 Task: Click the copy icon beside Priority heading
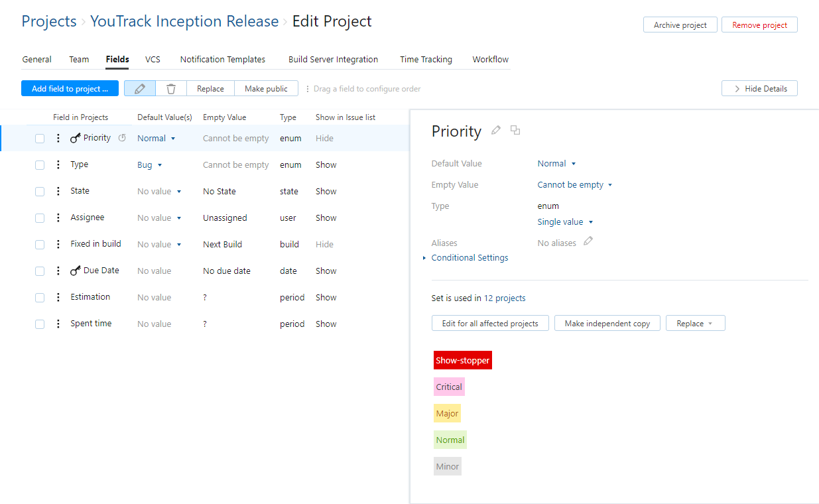(515, 131)
